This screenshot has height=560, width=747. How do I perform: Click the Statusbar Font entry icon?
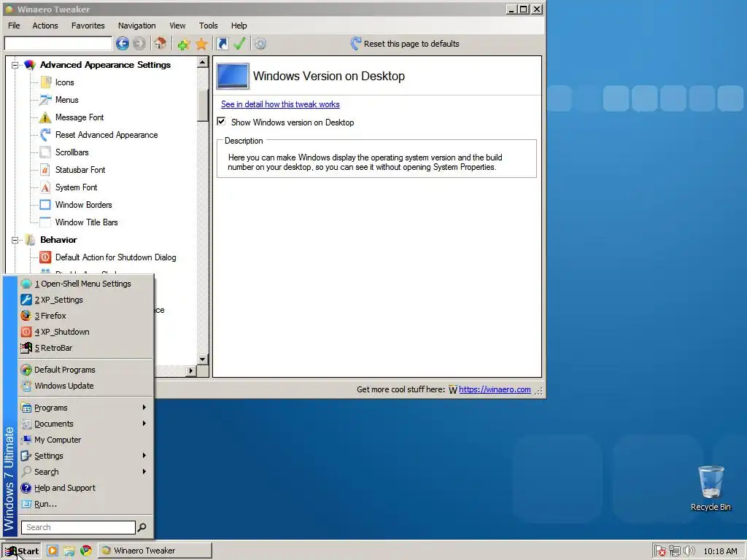pyautogui.click(x=45, y=170)
